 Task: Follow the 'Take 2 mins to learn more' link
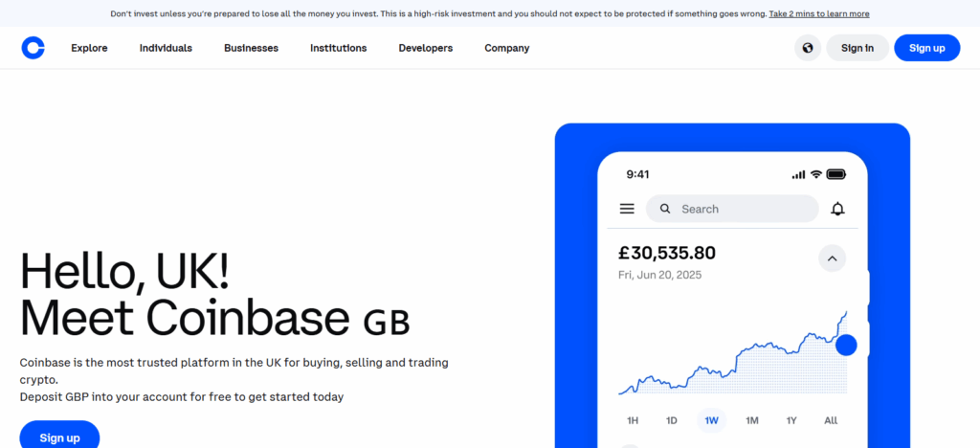click(819, 13)
